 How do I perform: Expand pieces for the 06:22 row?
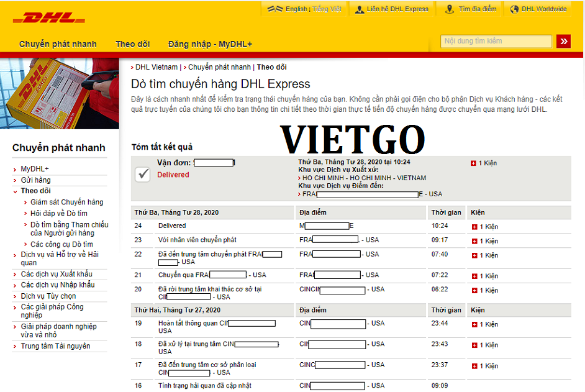(474, 291)
